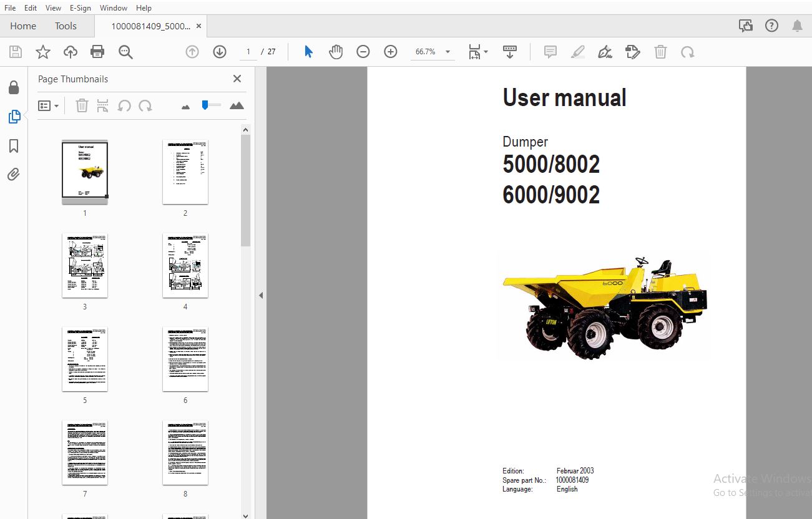Reduce thumbnail size small mountain icon

pyautogui.click(x=185, y=107)
